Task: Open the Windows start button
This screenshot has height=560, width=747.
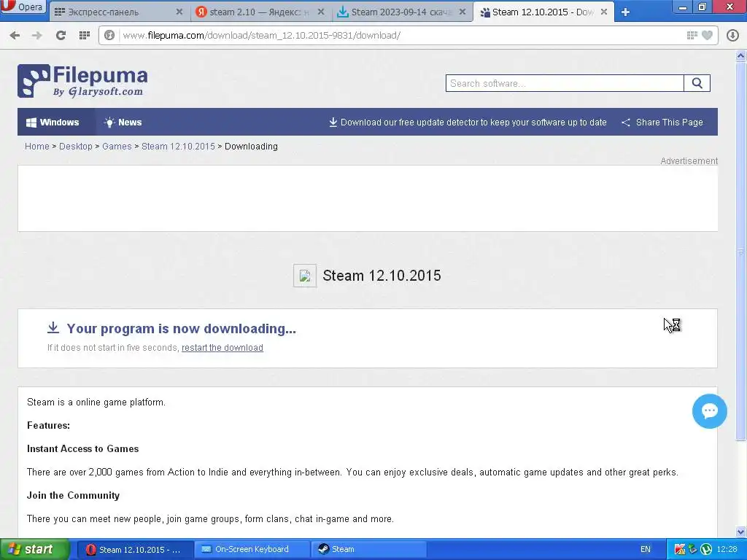Action: 34,549
